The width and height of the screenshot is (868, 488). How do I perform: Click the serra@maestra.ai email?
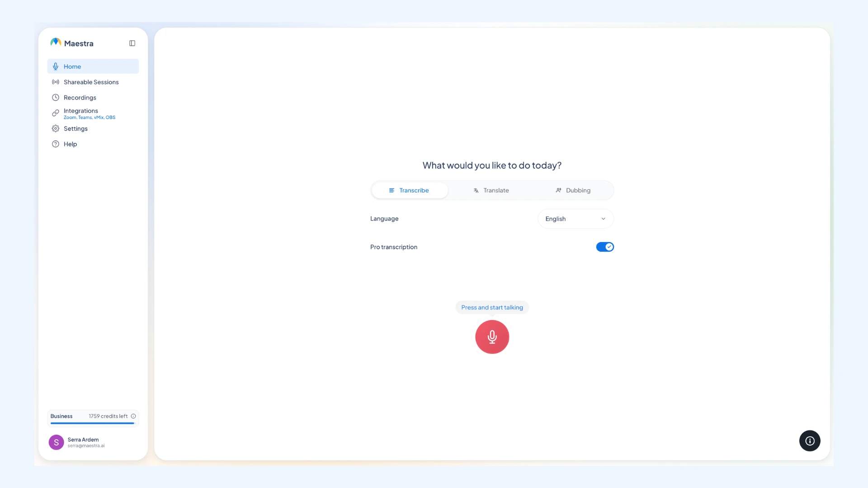86,446
